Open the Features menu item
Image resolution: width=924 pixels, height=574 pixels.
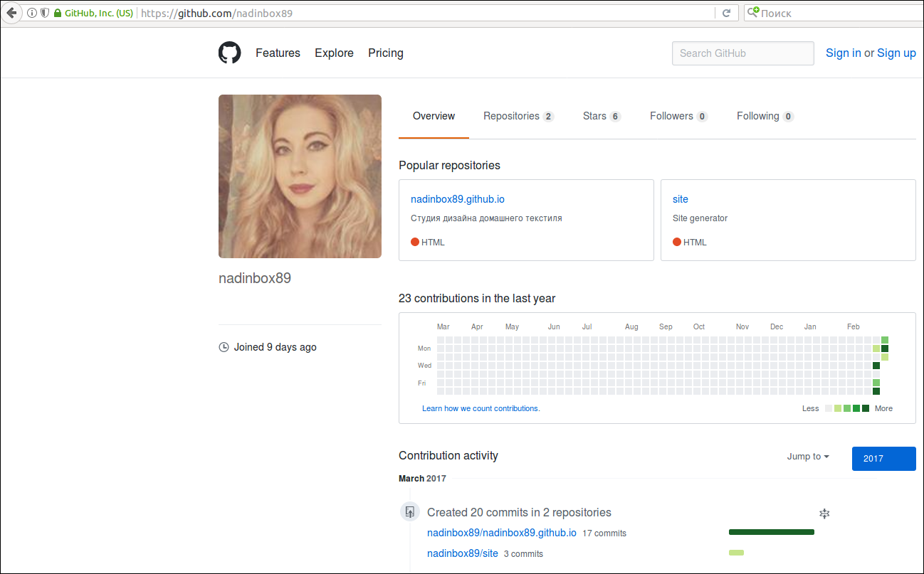tap(278, 53)
